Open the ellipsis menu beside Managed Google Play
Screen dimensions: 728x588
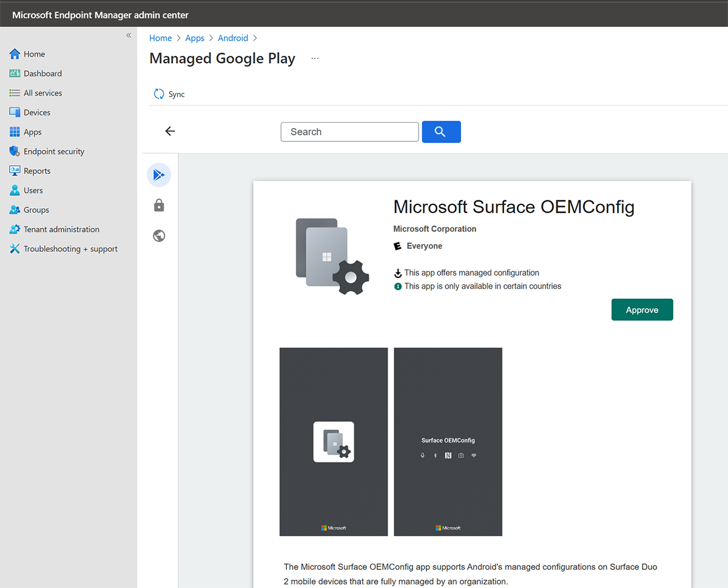(314, 58)
